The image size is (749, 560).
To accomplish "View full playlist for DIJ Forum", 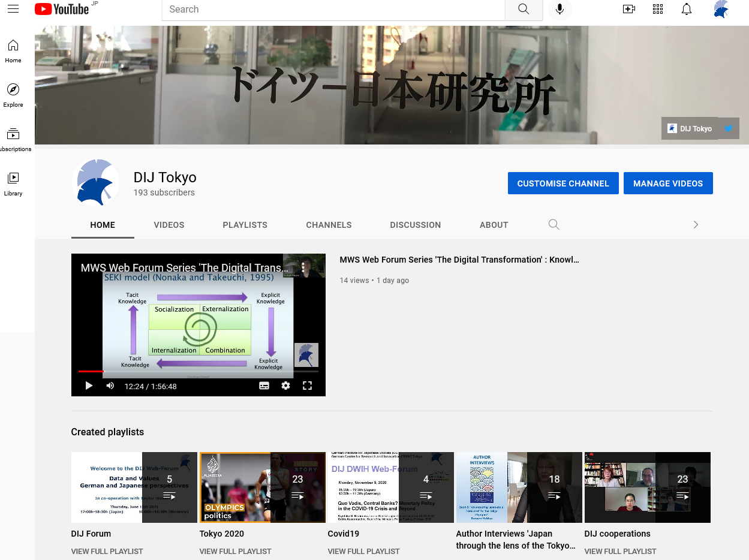I will pyautogui.click(x=107, y=552).
